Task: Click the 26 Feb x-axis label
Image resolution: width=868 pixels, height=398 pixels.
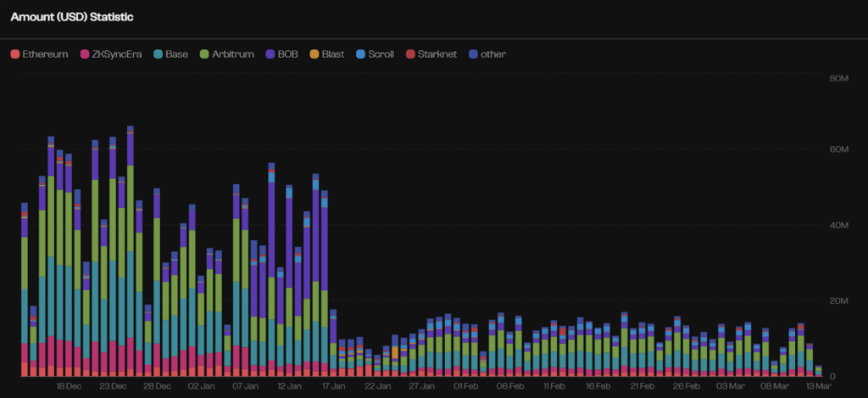Action: point(685,385)
